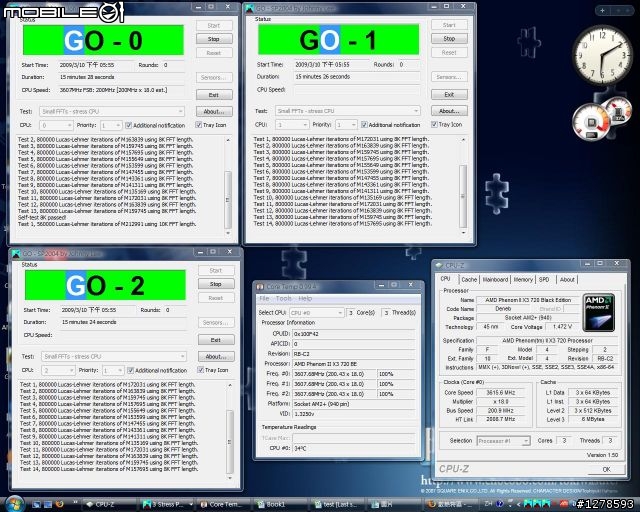Click the Show Desktop quick launch icon

(36, 504)
